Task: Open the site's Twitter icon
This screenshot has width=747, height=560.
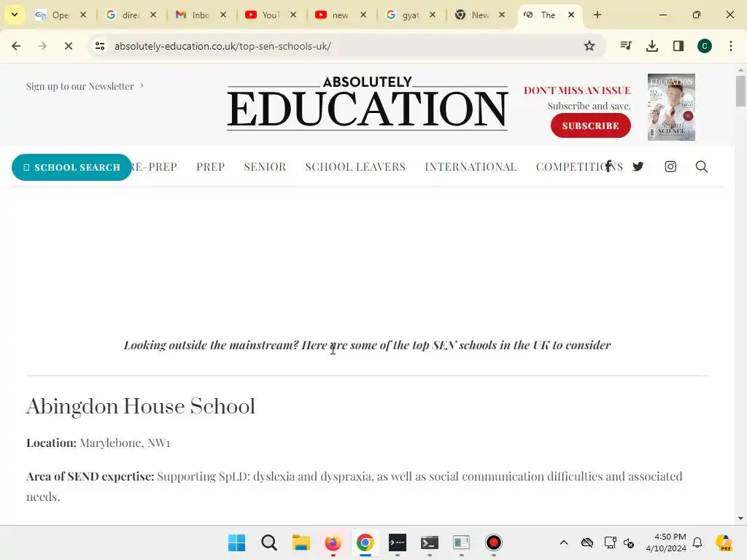Action: (x=638, y=166)
